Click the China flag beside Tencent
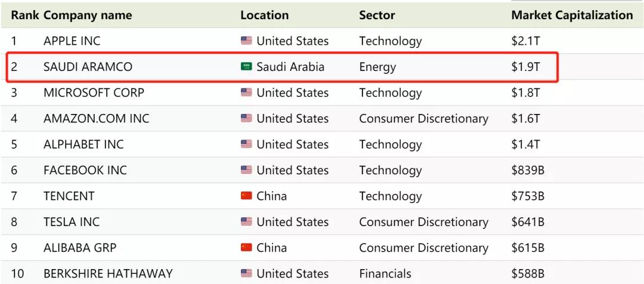This screenshot has height=284, width=644. [246, 196]
